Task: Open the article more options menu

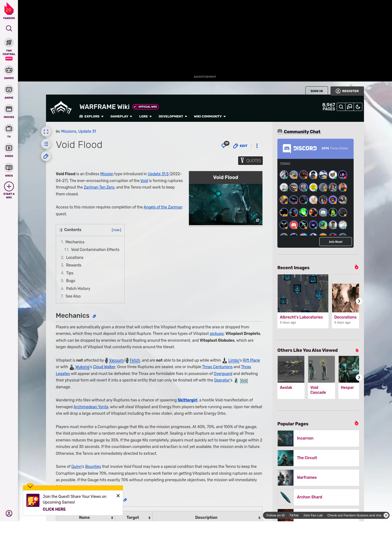Action: point(257,146)
